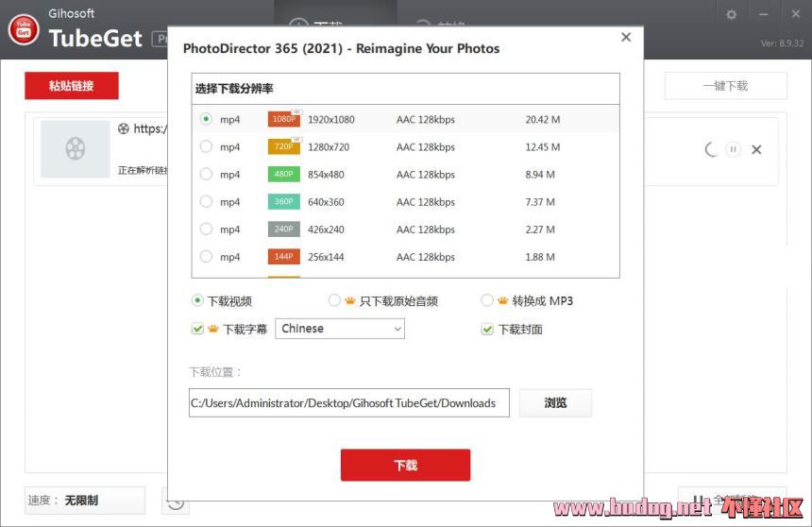Select the 360P mp4 radio button

206,201
